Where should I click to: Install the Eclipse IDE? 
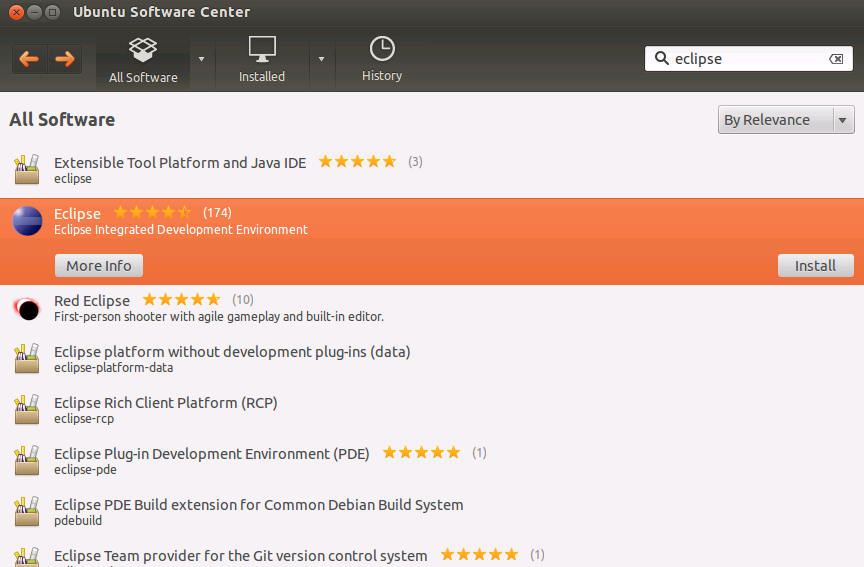click(816, 266)
